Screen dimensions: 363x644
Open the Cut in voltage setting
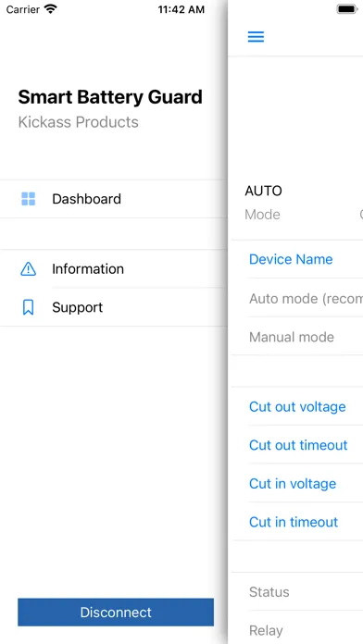[297, 483]
